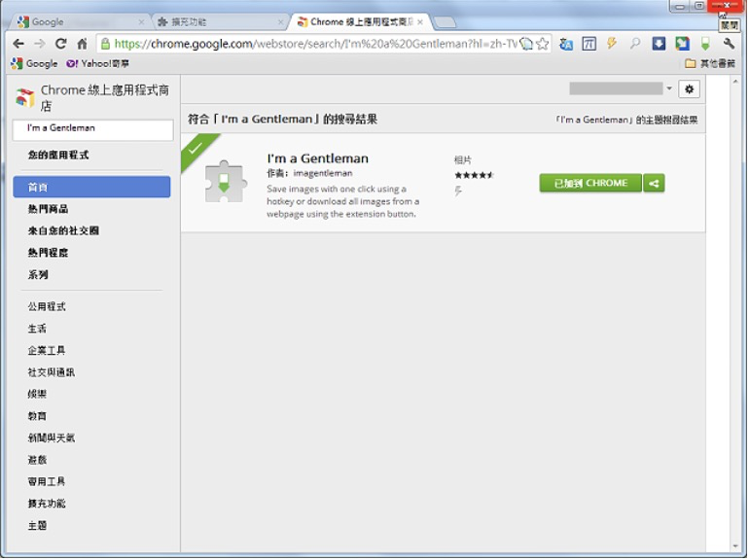Viewport: 749px width, 560px height.
Task: Click the green-blue arrow extension icon
Action: point(682,44)
